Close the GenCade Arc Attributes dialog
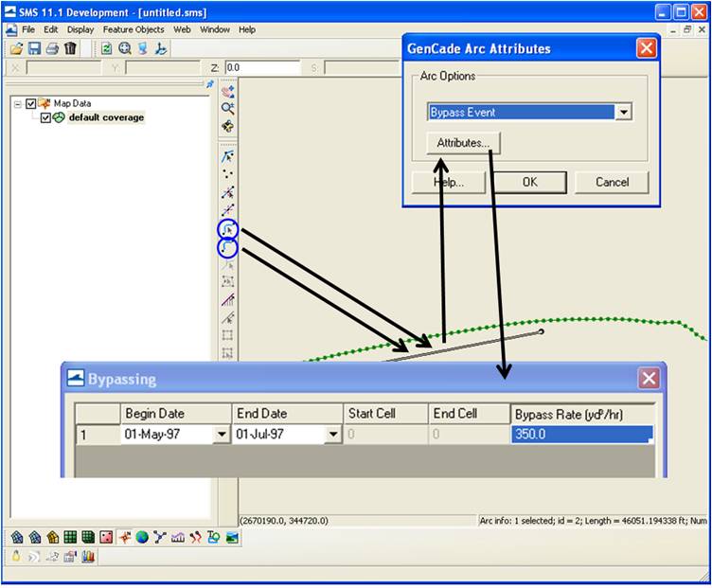 [x=647, y=48]
